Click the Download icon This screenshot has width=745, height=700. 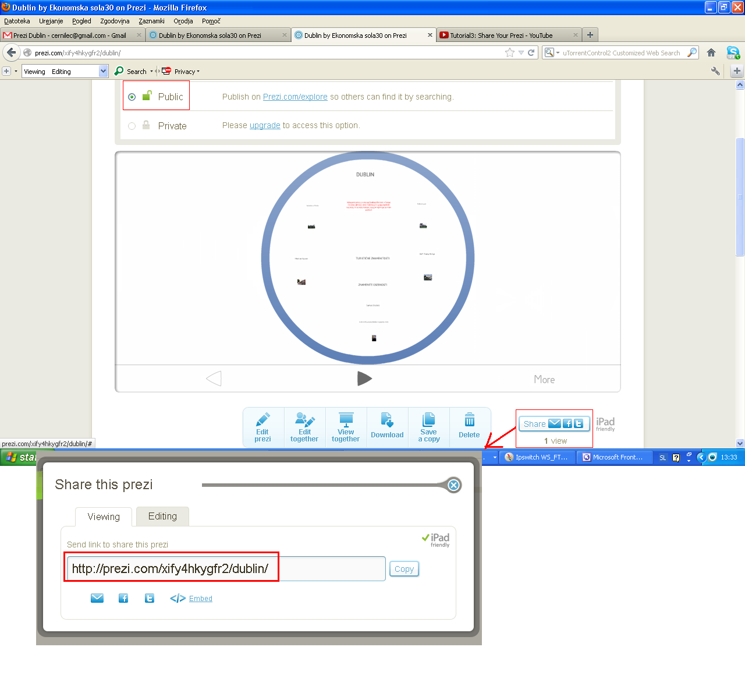point(387,420)
